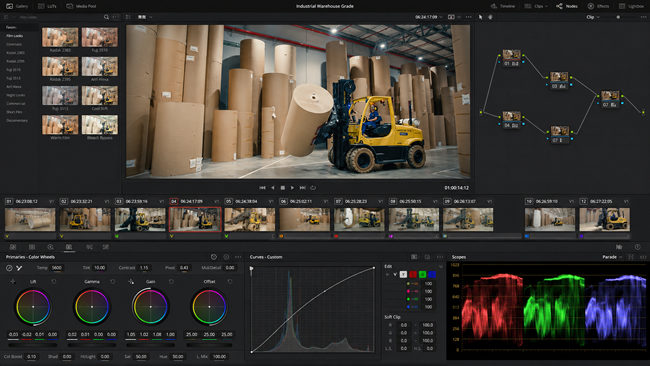Click the Lift color wheel center
650x366 pixels.
point(33,307)
